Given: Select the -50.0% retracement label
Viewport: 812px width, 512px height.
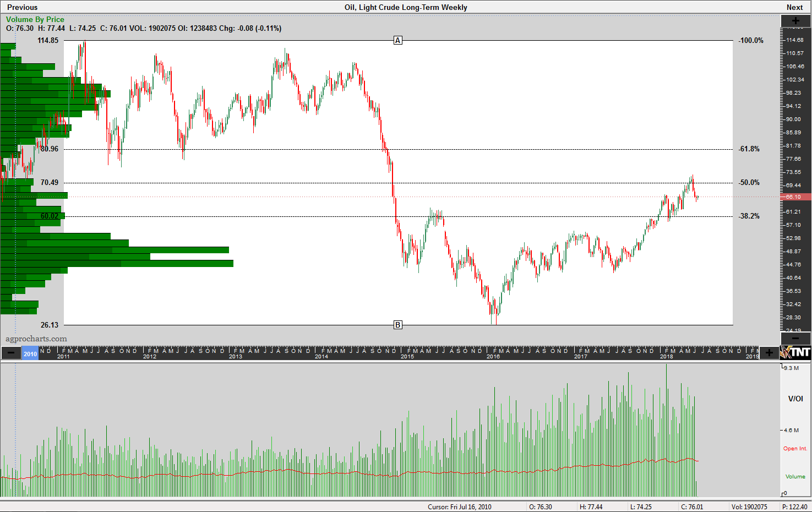Looking at the screenshot, I should (x=749, y=182).
